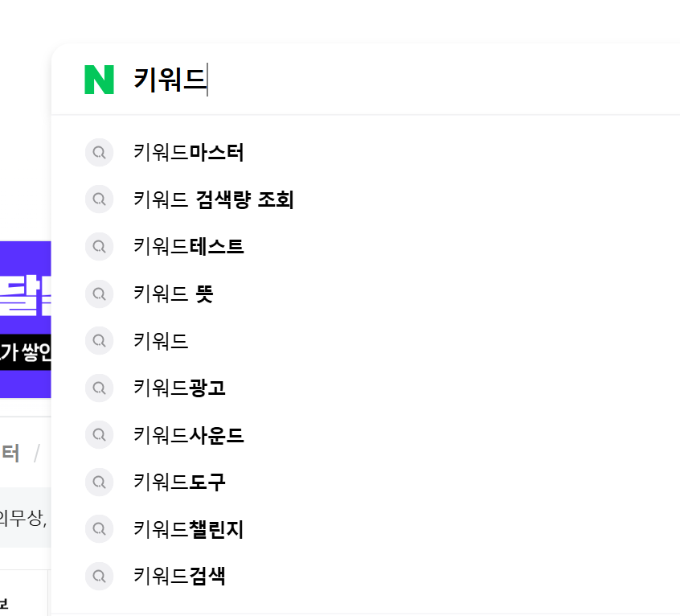The image size is (680, 616).
Task: Click the magnifier icon beside 키워드마스터
Action: pos(99,152)
